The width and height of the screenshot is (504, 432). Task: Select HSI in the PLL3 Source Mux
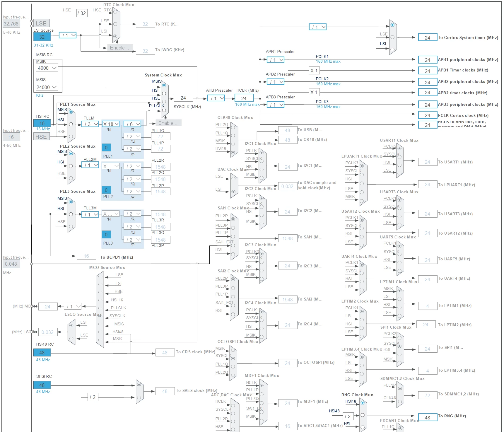(x=71, y=214)
